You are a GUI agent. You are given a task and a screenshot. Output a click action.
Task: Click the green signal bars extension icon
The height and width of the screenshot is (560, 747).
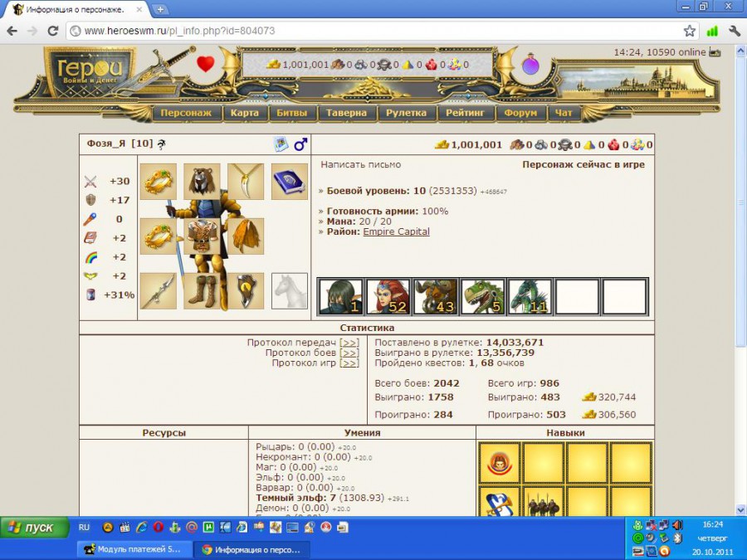(712, 31)
